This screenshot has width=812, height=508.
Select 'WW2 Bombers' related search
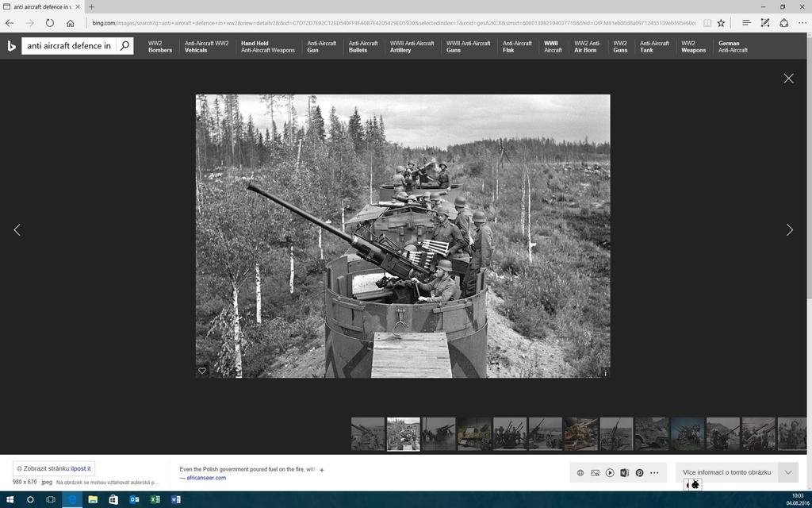[x=160, y=47]
